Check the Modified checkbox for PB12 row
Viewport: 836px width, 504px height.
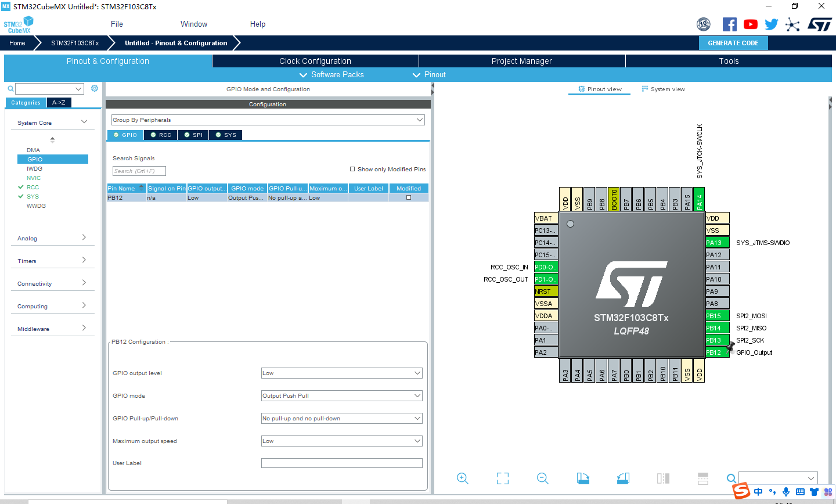(x=410, y=197)
